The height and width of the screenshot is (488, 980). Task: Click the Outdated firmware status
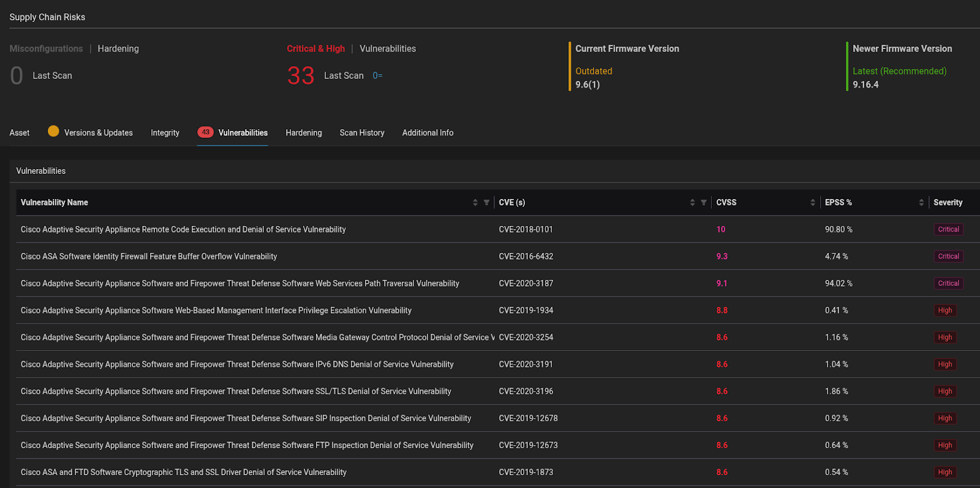[594, 71]
